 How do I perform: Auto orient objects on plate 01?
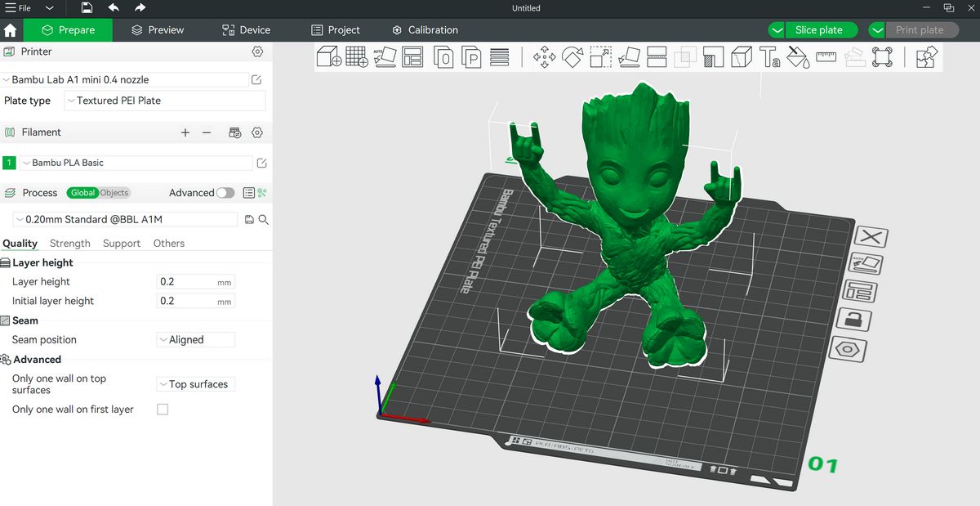(866, 264)
